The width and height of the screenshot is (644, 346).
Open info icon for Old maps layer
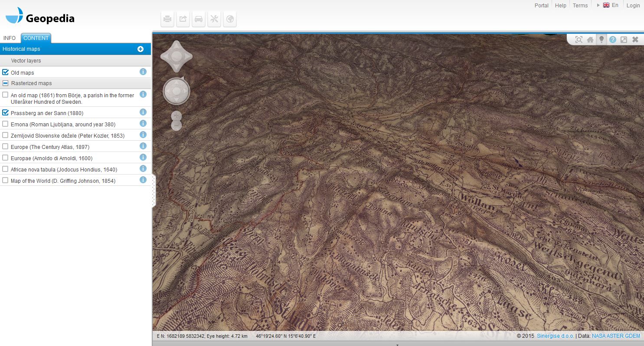(143, 72)
